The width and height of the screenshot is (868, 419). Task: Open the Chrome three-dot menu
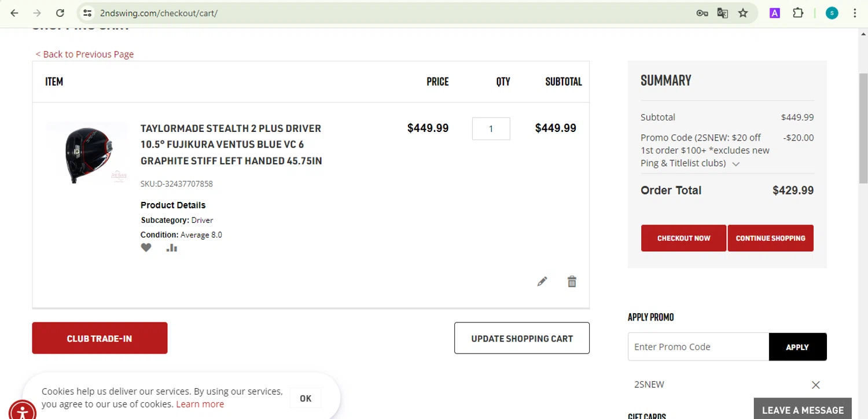coord(855,13)
